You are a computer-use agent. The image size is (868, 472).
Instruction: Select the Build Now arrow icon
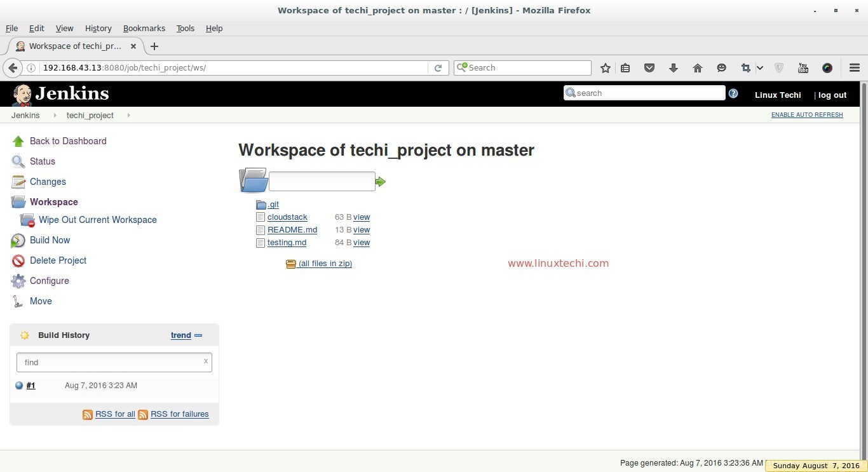(x=18, y=240)
